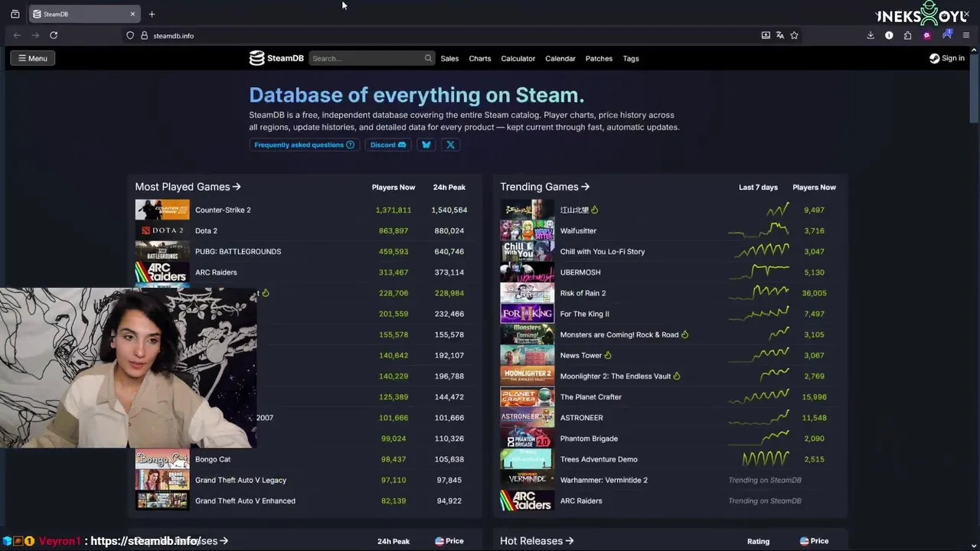Click the install-site-as-app icon in address bar
This screenshot has width=980, height=551.
click(x=766, y=35)
